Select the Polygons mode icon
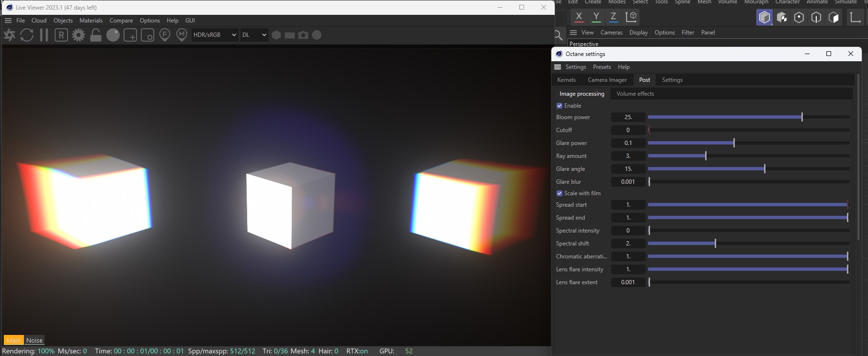Screen dimensions: 868x356 (834, 17)
